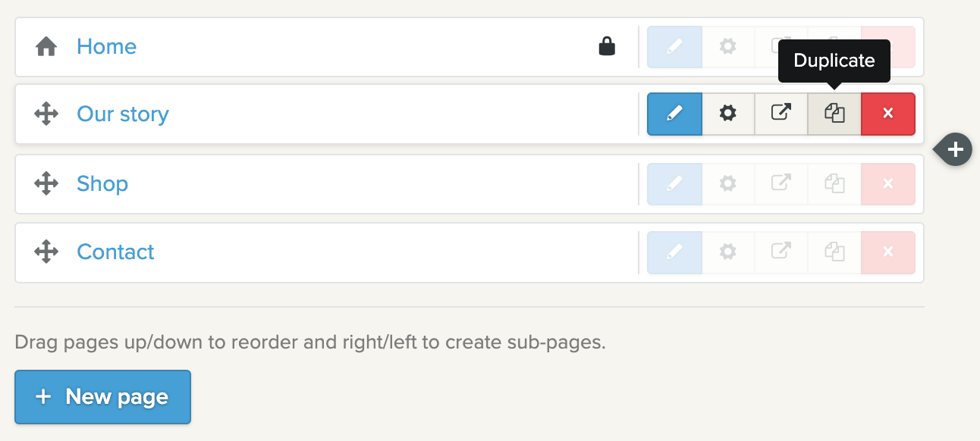Grab the Shop page move handle
This screenshot has height=441, width=980.
pyautogui.click(x=46, y=184)
